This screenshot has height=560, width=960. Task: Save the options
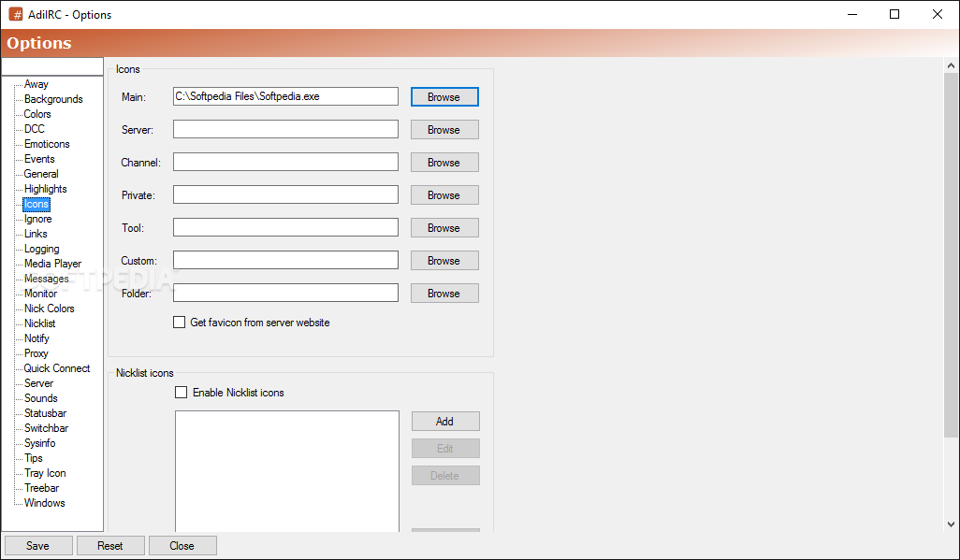[x=38, y=545]
